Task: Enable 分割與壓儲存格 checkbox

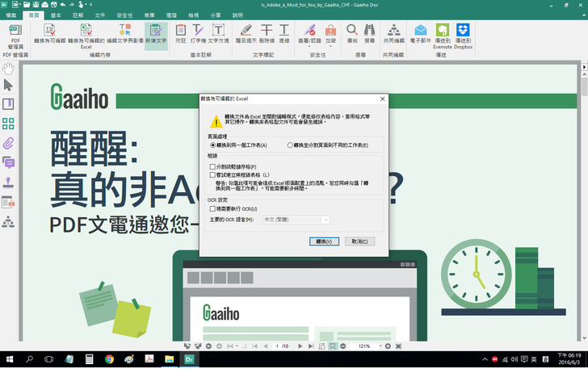Action: pyautogui.click(x=212, y=166)
